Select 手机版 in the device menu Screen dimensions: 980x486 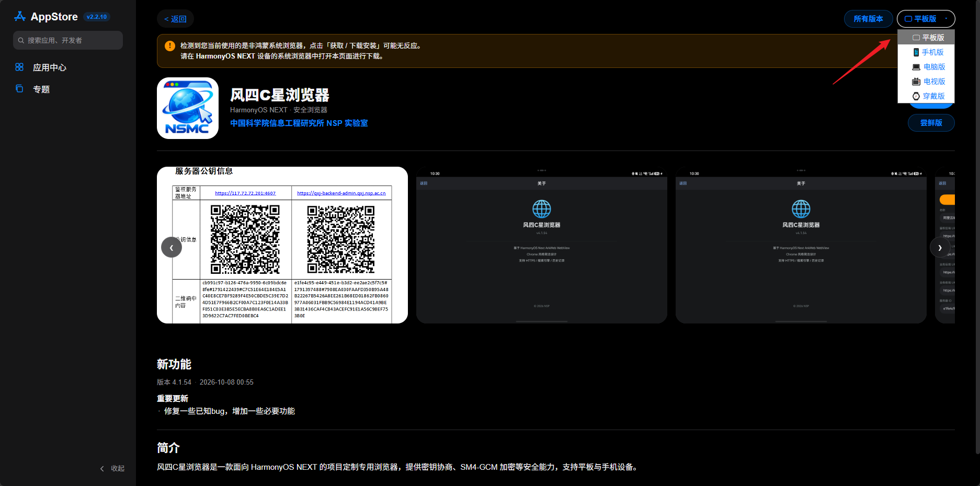coord(926,52)
